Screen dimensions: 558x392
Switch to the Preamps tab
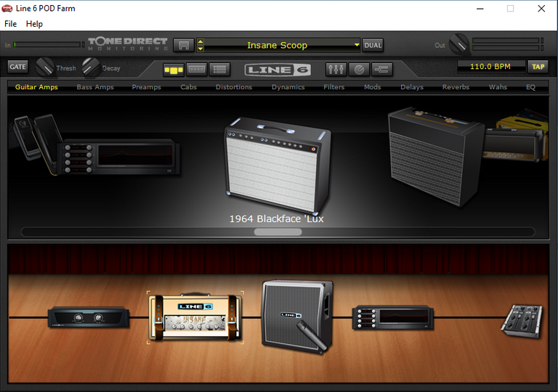pos(146,87)
